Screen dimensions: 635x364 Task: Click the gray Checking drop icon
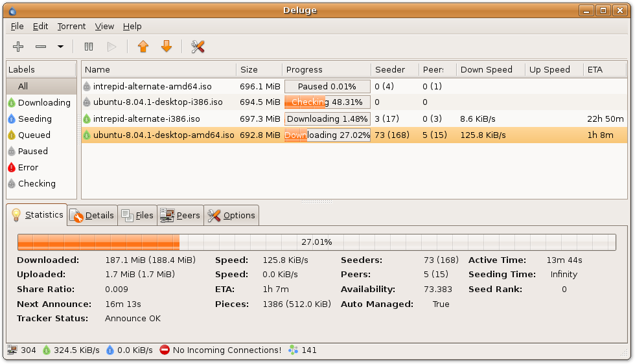pos(12,183)
